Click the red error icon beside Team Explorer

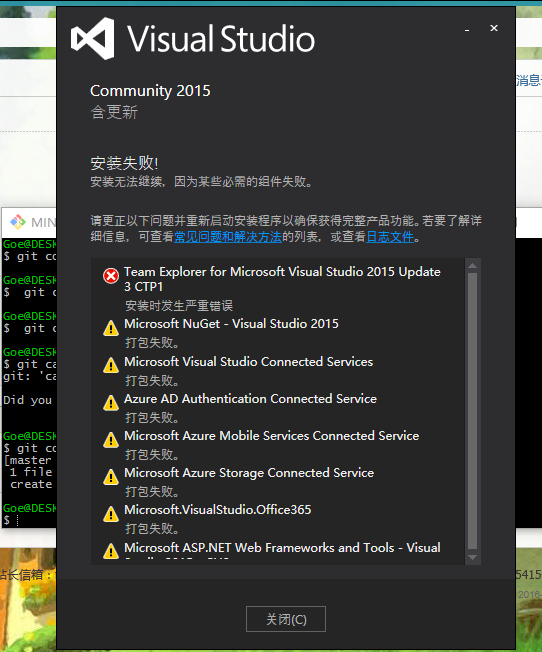[x=111, y=276]
